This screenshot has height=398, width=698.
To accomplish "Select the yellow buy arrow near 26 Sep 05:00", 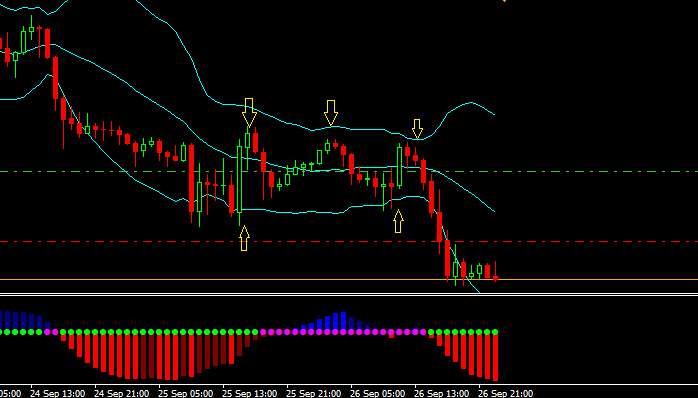I will click(x=398, y=221).
